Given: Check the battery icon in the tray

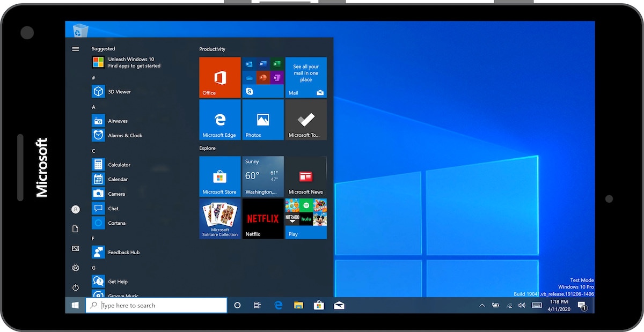Looking at the screenshot, I should [495, 305].
